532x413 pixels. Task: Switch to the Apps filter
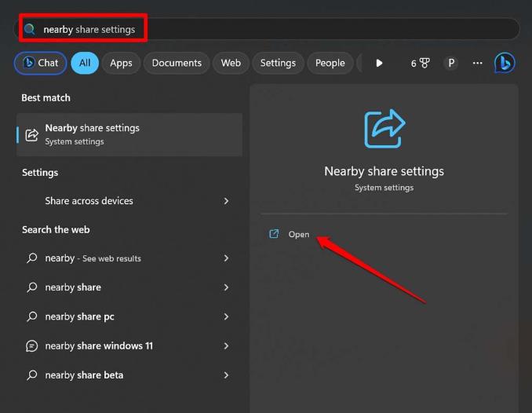click(121, 63)
